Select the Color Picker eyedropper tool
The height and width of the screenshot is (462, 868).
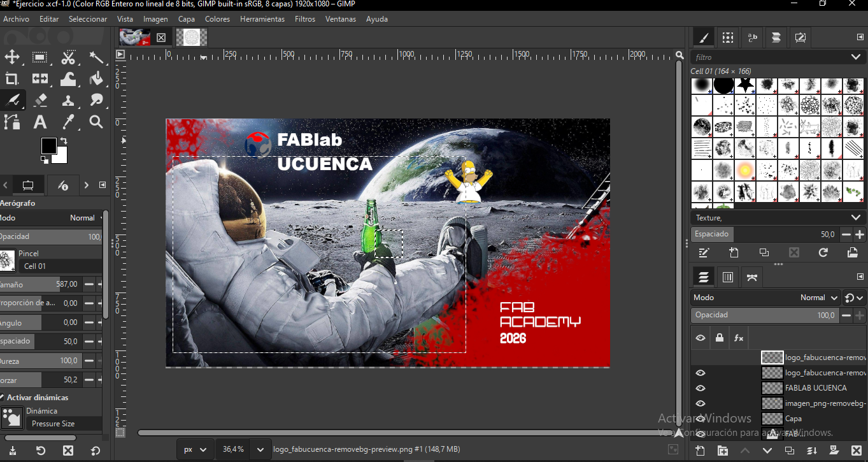(x=68, y=121)
